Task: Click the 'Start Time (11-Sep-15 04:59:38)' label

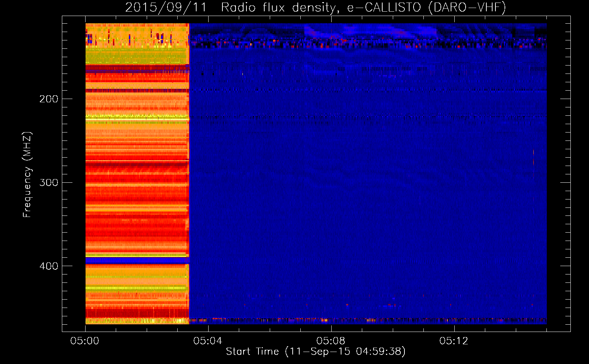Action: click(x=316, y=352)
